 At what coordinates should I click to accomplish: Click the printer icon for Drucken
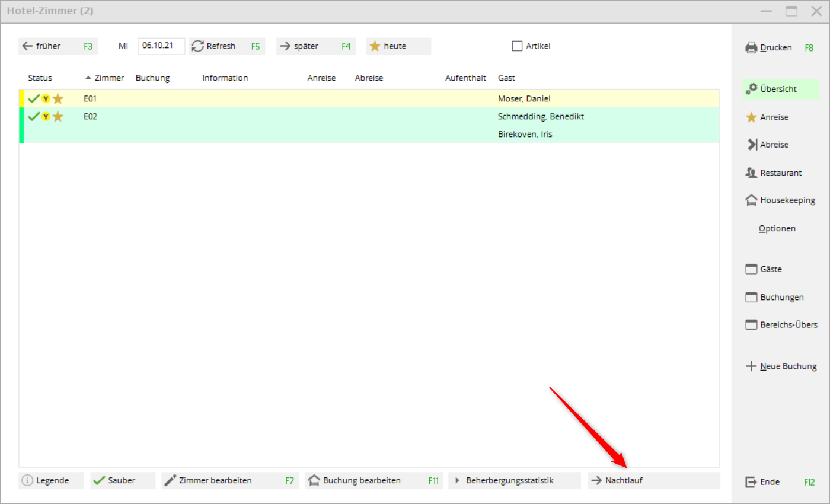751,47
